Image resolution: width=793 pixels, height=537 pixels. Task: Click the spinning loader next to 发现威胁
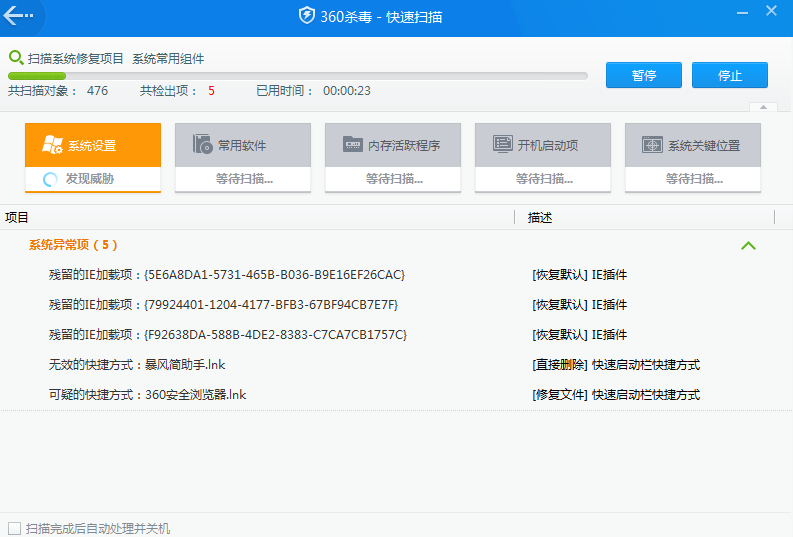(50, 179)
